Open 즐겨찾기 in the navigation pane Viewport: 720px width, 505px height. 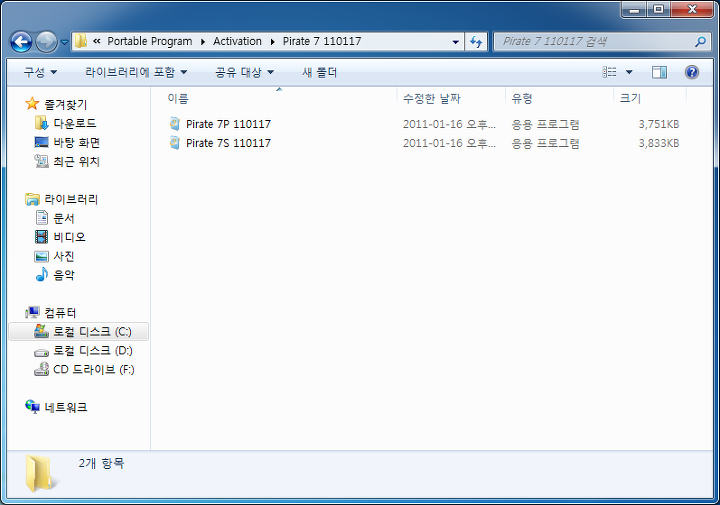coord(66,105)
